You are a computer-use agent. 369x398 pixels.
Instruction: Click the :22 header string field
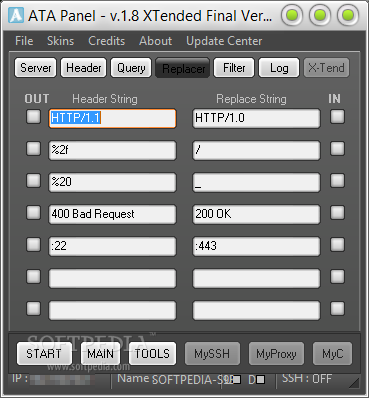point(112,246)
